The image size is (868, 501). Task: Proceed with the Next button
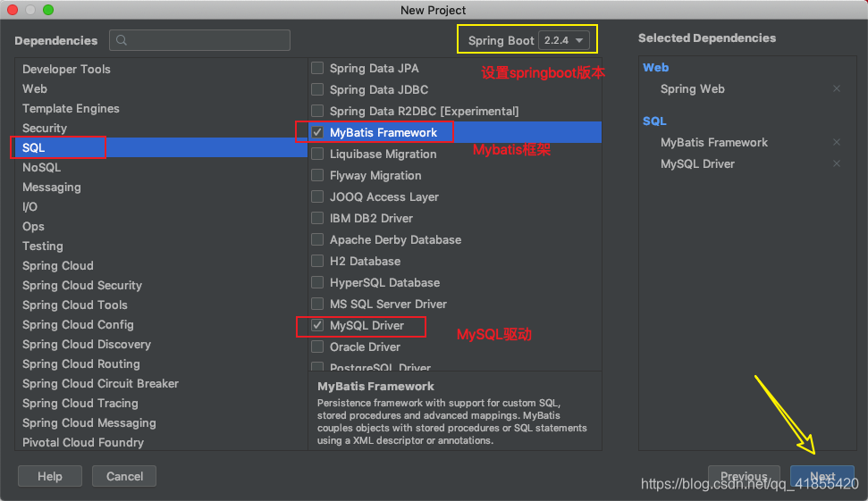(822, 476)
